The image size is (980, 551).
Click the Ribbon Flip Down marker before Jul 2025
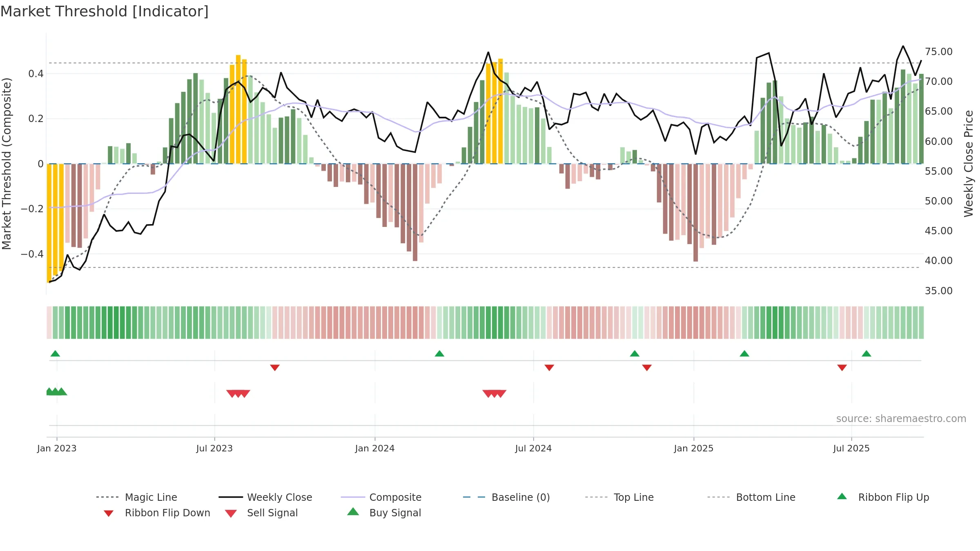coord(842,368)
